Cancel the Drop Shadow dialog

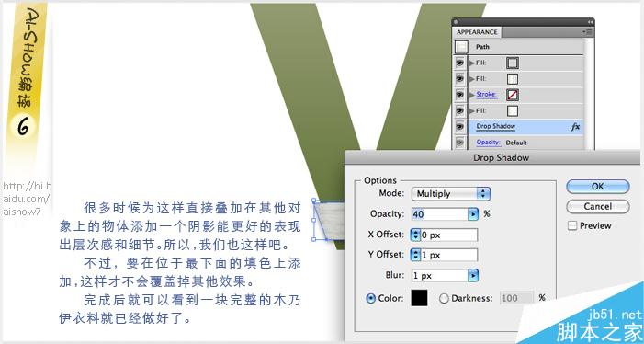pos(597,206)
